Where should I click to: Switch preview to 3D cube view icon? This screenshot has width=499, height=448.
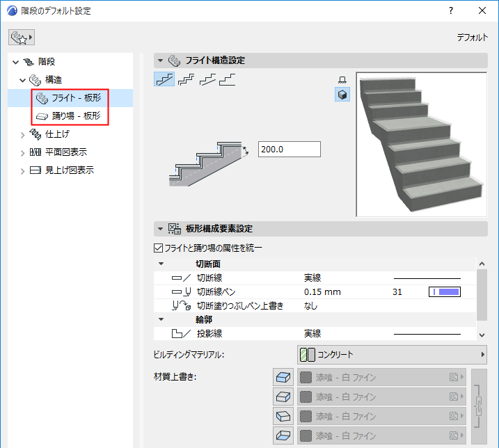point(342,95)
